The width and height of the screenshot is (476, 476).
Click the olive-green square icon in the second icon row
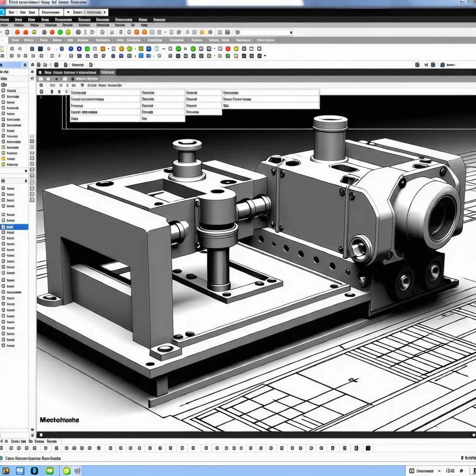pyautogui.click(x=141, y=48)
